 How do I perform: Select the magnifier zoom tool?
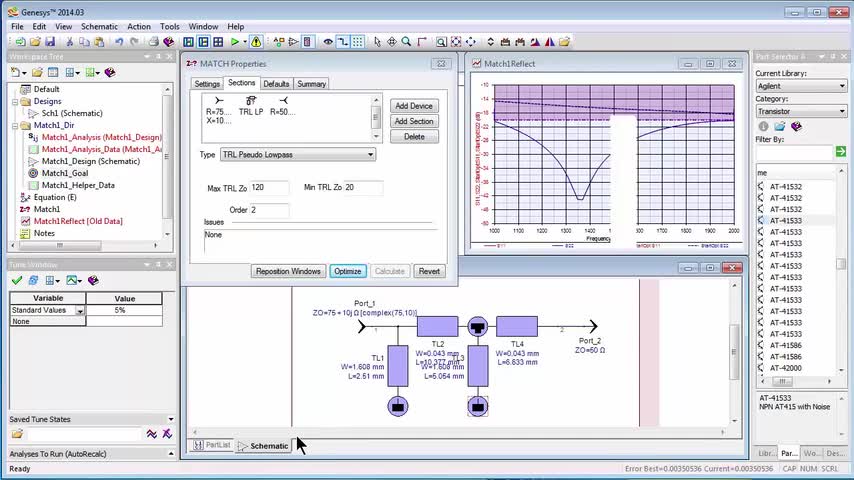(406, 42)
